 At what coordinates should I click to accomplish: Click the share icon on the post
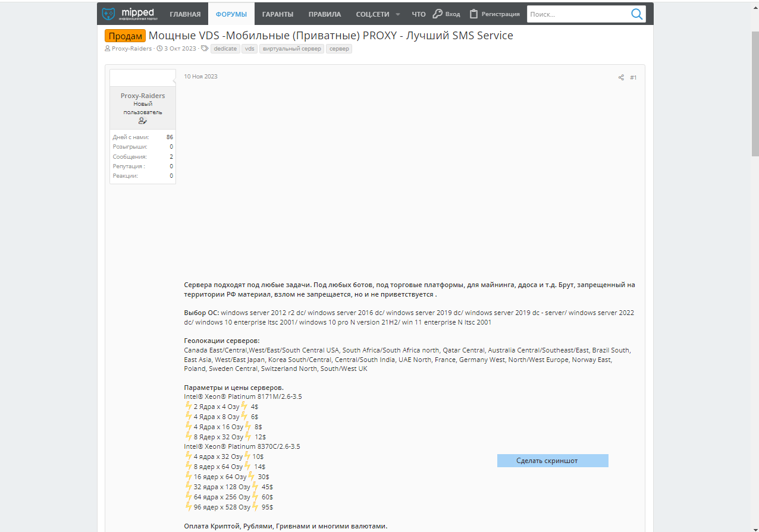(621, 77)
